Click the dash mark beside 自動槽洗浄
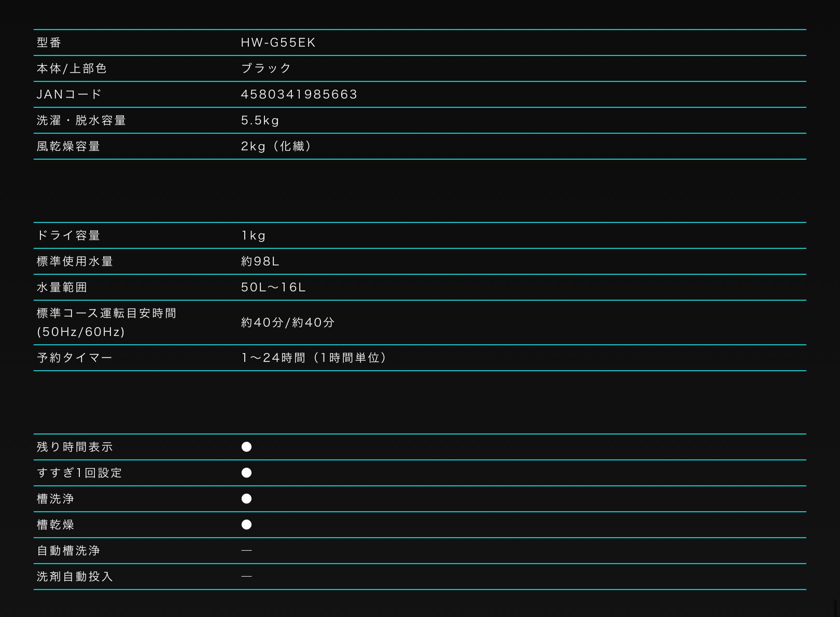The width and height of the screenshot is (840, 617). click(246, 550)
